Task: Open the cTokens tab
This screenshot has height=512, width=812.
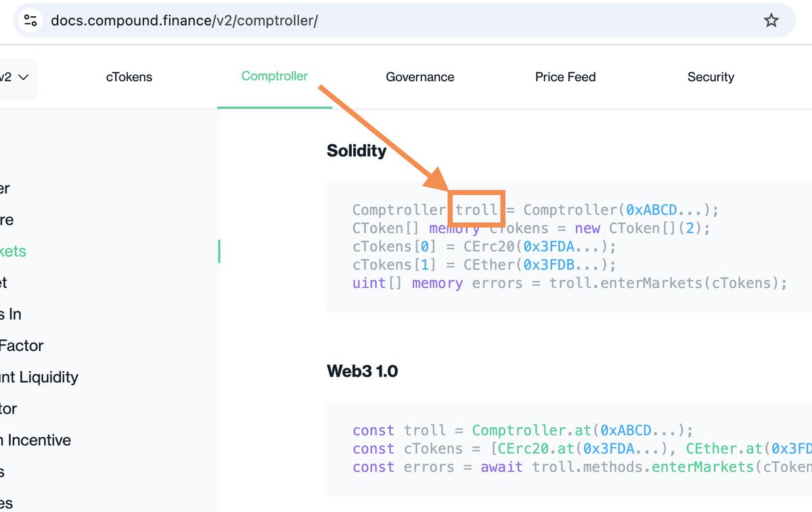Action: tap(129, 77)
